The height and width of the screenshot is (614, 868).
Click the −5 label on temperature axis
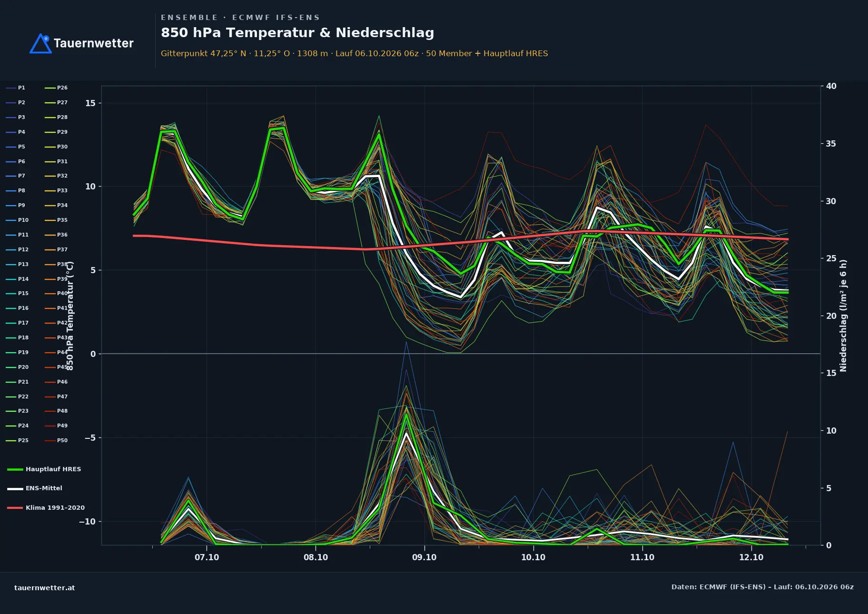click(89, 438)
